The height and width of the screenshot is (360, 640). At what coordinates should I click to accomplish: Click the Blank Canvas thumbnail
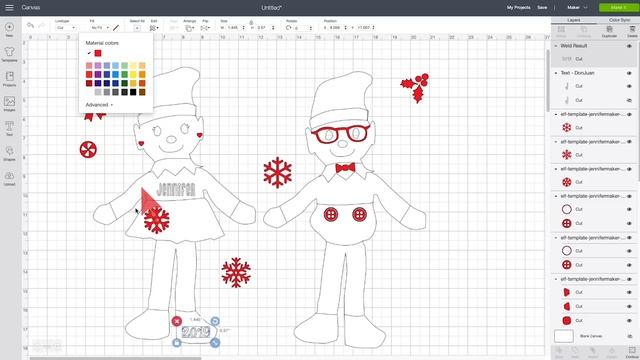(x=564, y=336)
